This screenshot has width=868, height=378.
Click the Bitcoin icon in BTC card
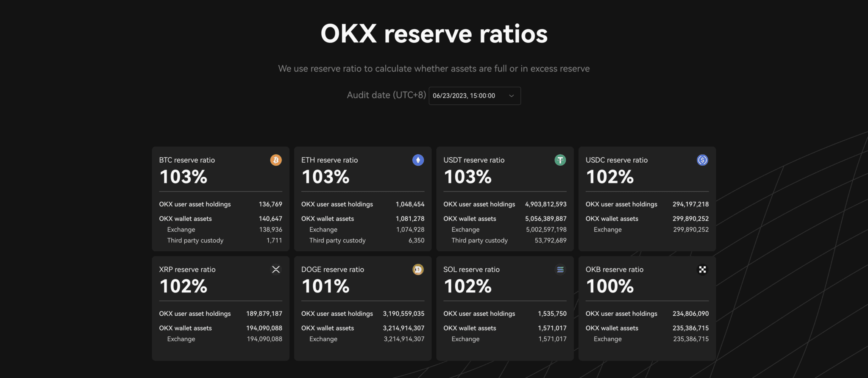276,160
